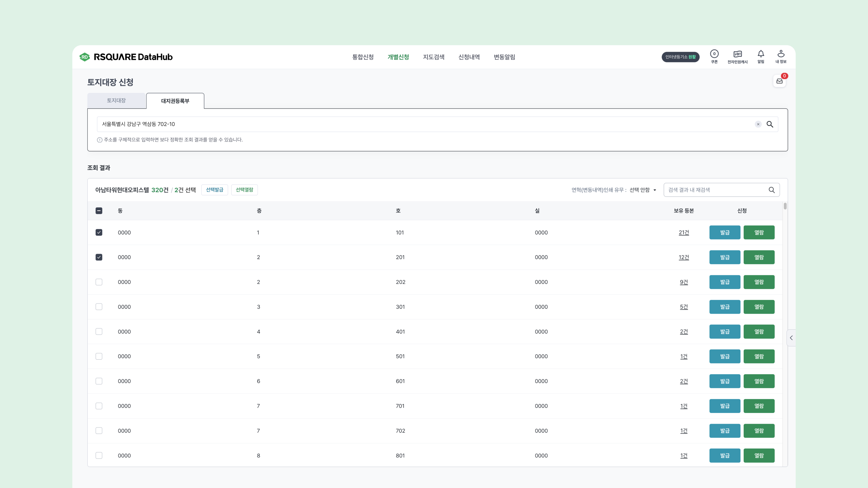Open the 지도검색 menu

point(433,57)
